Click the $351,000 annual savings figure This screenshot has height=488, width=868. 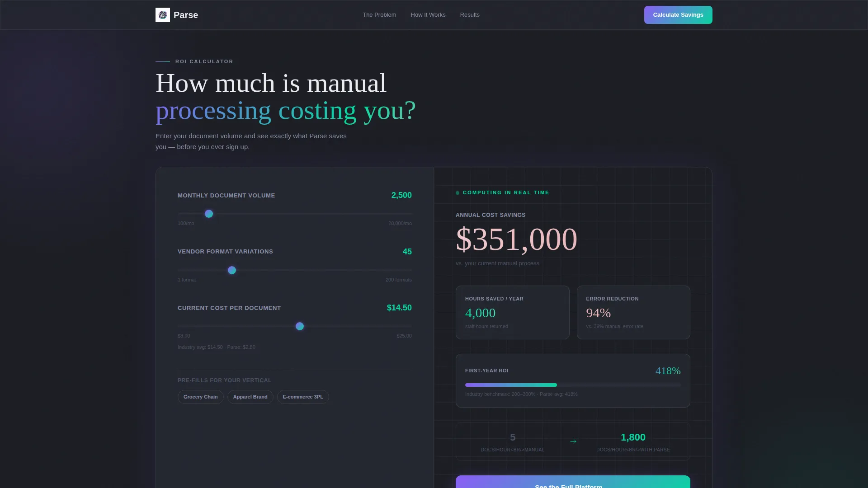[x=517, y=239]
